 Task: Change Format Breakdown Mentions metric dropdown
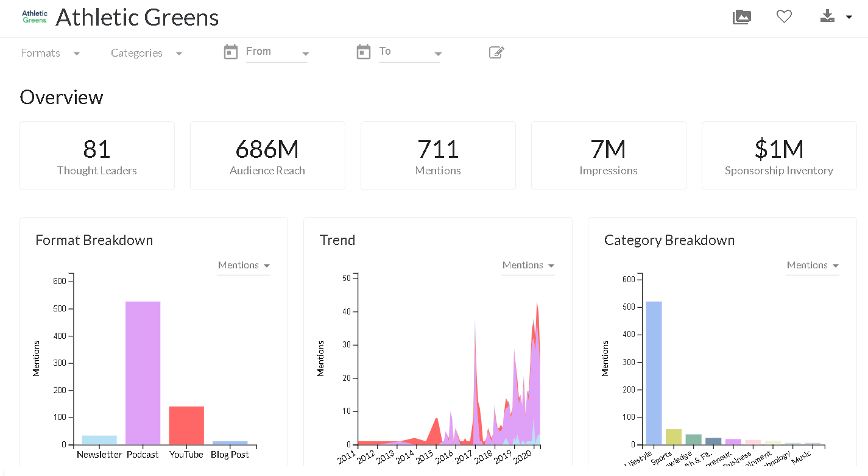(244, 265)
